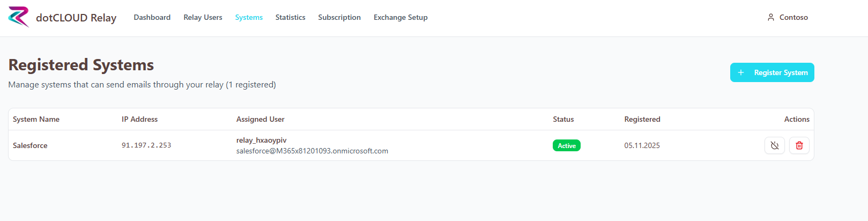Go to Relay Users page

click(x=203, y=17)
